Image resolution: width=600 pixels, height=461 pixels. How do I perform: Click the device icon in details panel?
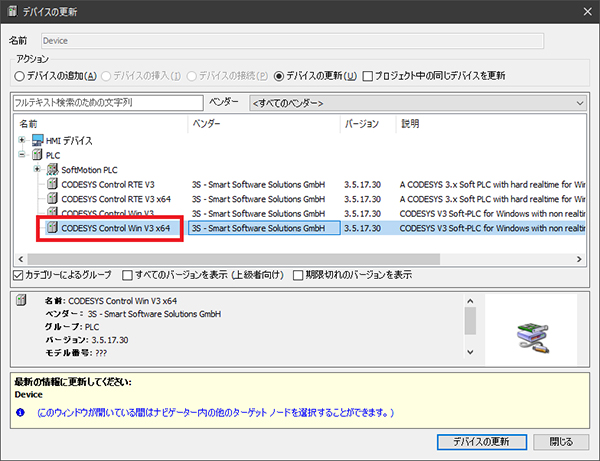(x=21, y=300)
